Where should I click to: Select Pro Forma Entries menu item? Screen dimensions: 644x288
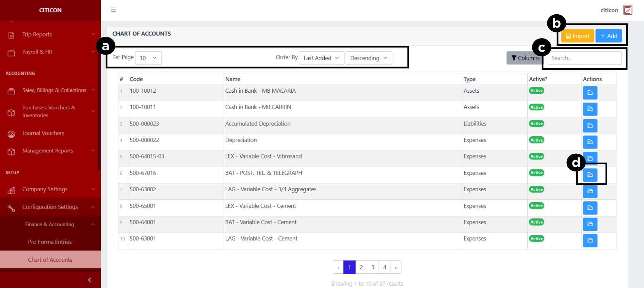(x=50, y=242)
